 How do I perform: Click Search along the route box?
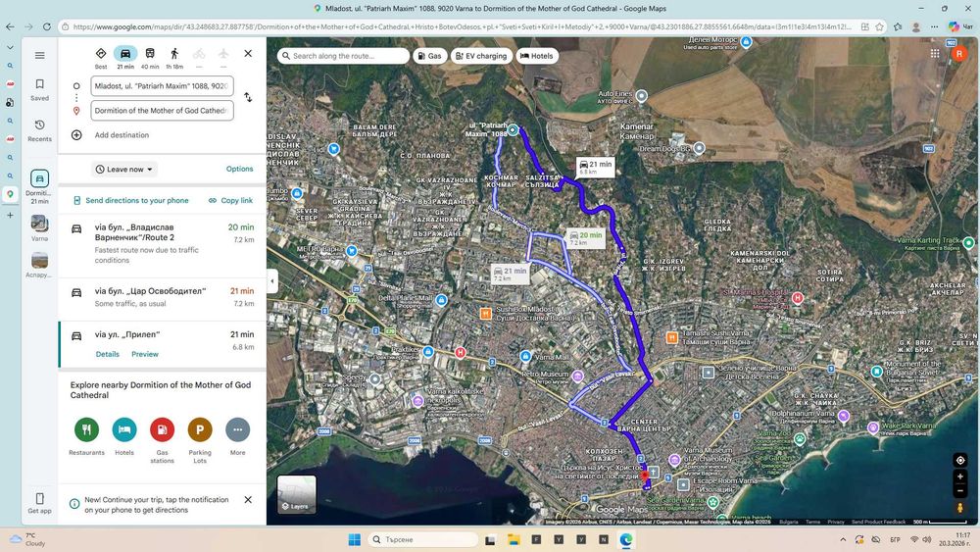(x=343, y=56)
